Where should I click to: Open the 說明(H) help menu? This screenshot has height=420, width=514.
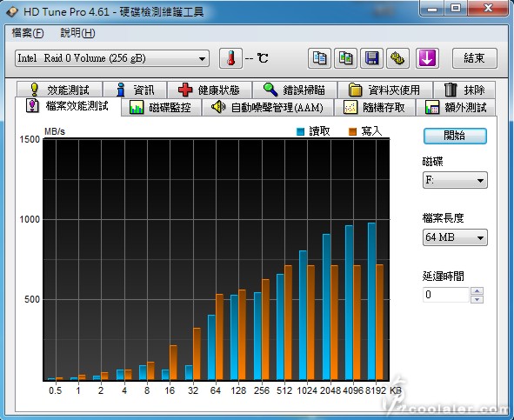click(77, 33)
